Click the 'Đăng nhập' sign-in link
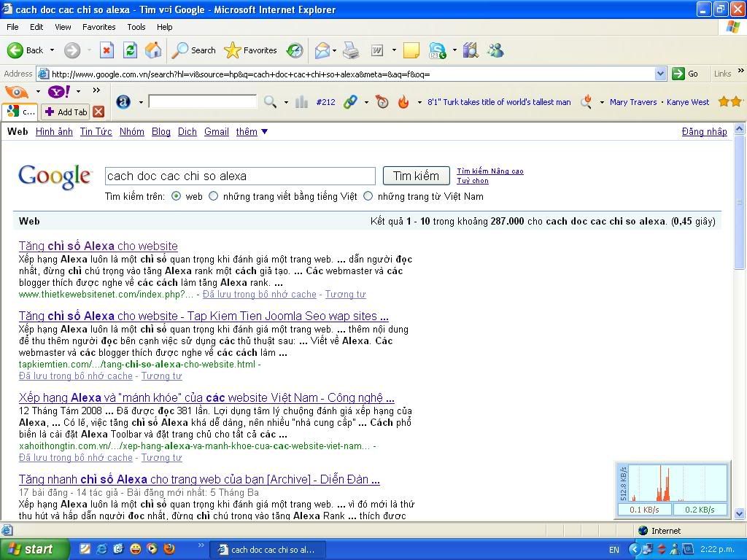 [704, 131]
